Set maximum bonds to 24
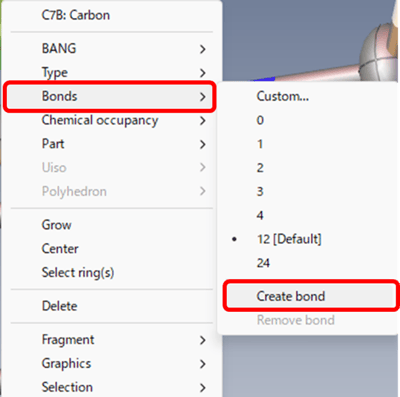 click(309, 263)
